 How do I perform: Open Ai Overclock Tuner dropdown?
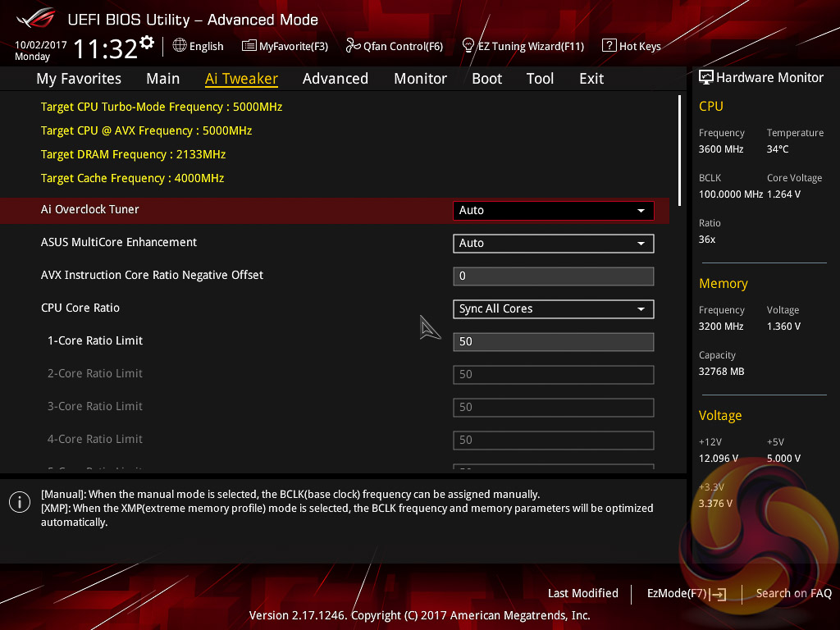[554, 211]
